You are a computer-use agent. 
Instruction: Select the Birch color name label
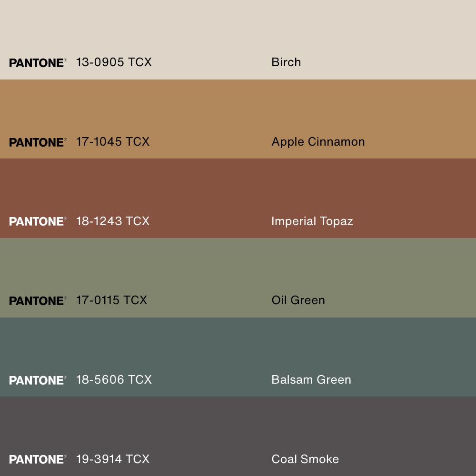[286, 62]
